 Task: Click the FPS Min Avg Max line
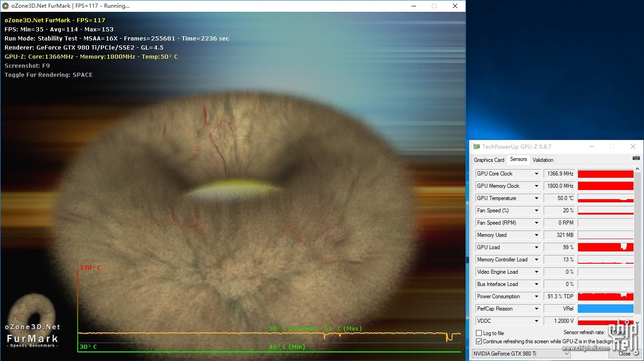tap(59, 29)
